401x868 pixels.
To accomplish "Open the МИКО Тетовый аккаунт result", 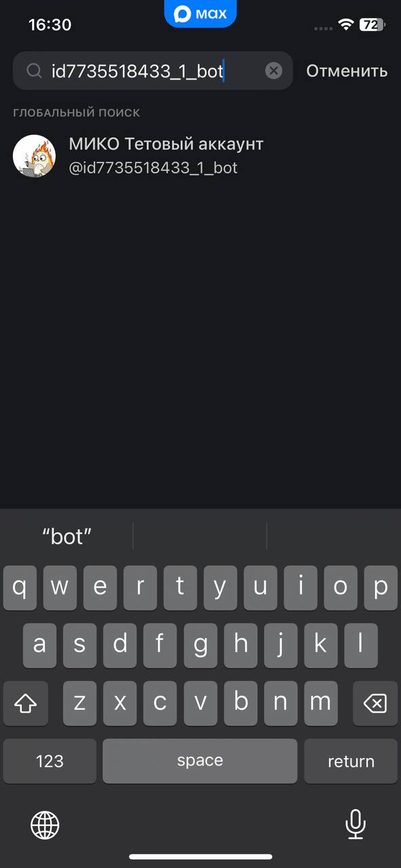I will 200,156.
